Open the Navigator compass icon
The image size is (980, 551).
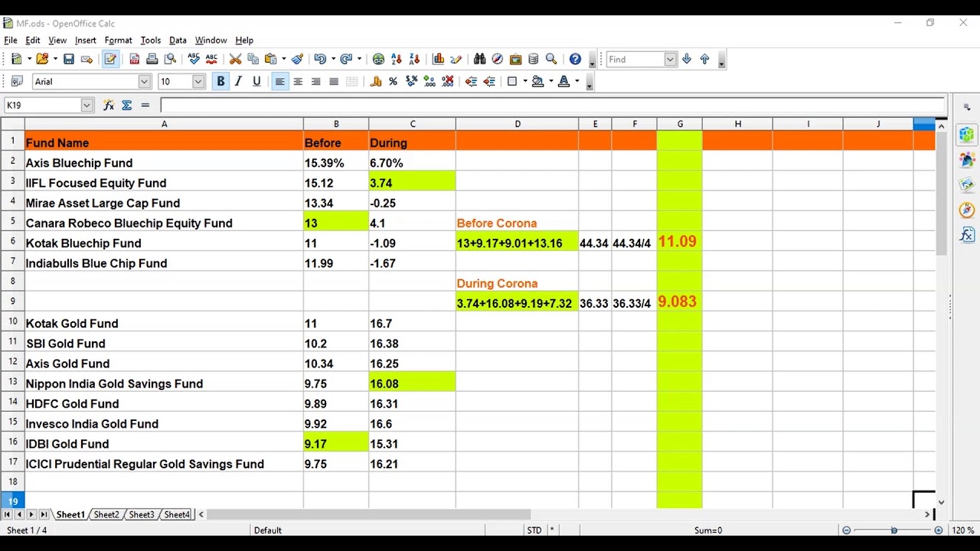tap(497, 59)
